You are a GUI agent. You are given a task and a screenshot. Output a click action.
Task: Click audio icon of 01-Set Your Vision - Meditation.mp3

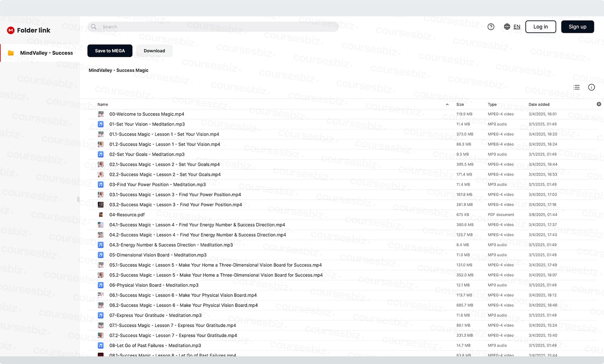(x=101, y=124)
